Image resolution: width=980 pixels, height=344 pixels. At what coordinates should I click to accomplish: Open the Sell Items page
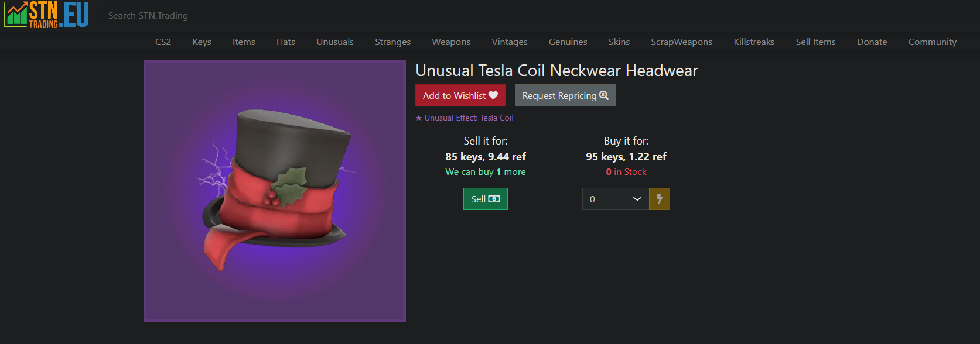coord(816,42)
